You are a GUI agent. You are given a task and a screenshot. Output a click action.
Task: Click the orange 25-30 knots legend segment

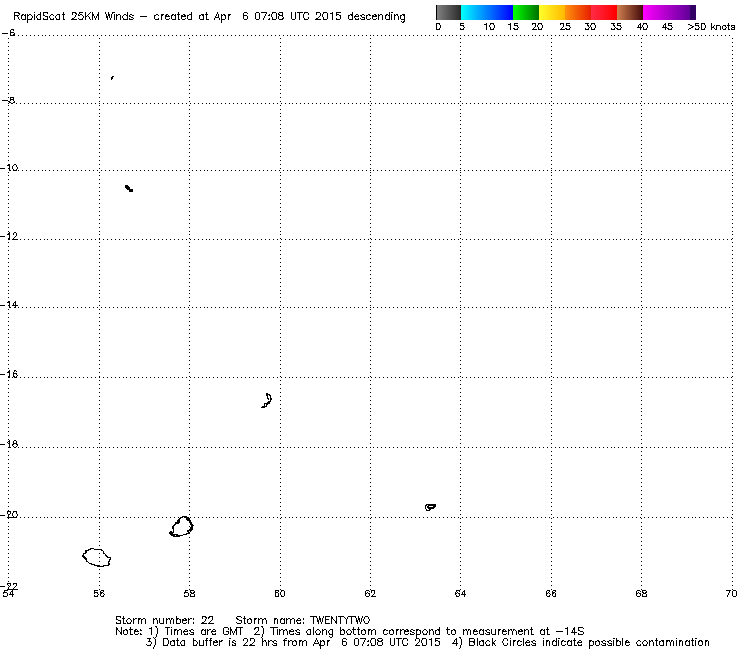click(578, 12)
